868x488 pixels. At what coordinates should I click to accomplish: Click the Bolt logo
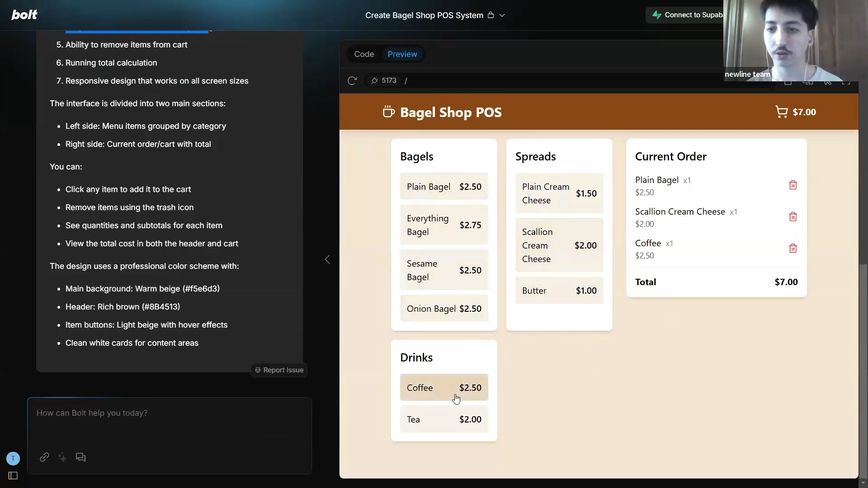pos(24,15)
